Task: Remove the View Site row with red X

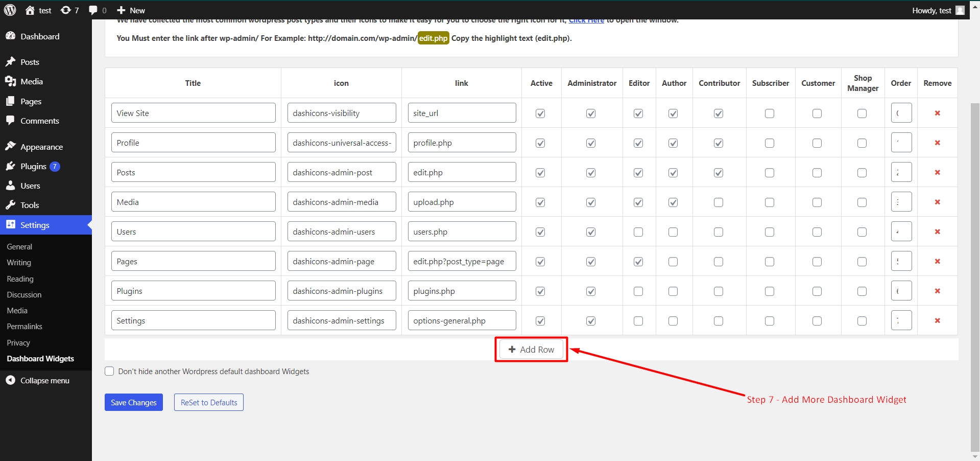Action: coord(938,113)
